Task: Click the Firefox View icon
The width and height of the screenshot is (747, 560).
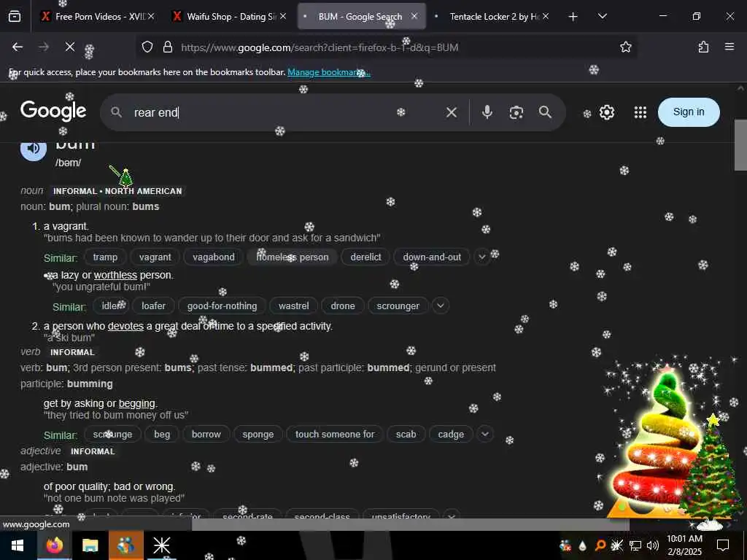Action: tap(15, 17)
